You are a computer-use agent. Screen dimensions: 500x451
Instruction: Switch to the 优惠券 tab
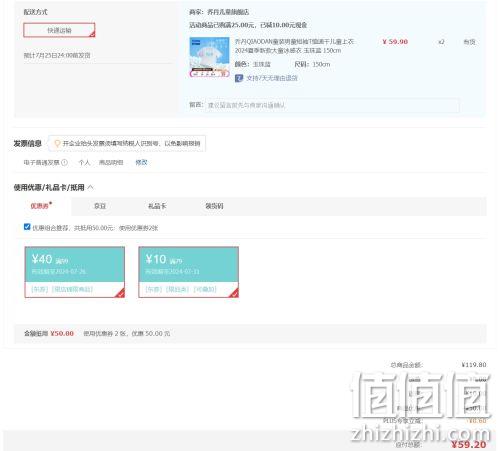[40, 206]
